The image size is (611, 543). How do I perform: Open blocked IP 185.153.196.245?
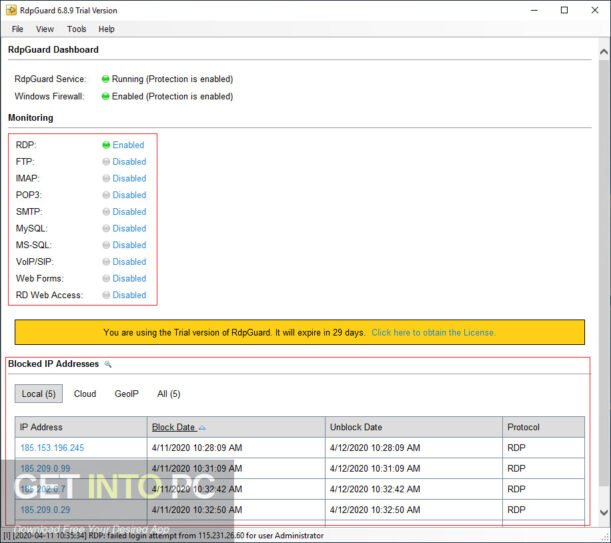[x=52, y=448]
